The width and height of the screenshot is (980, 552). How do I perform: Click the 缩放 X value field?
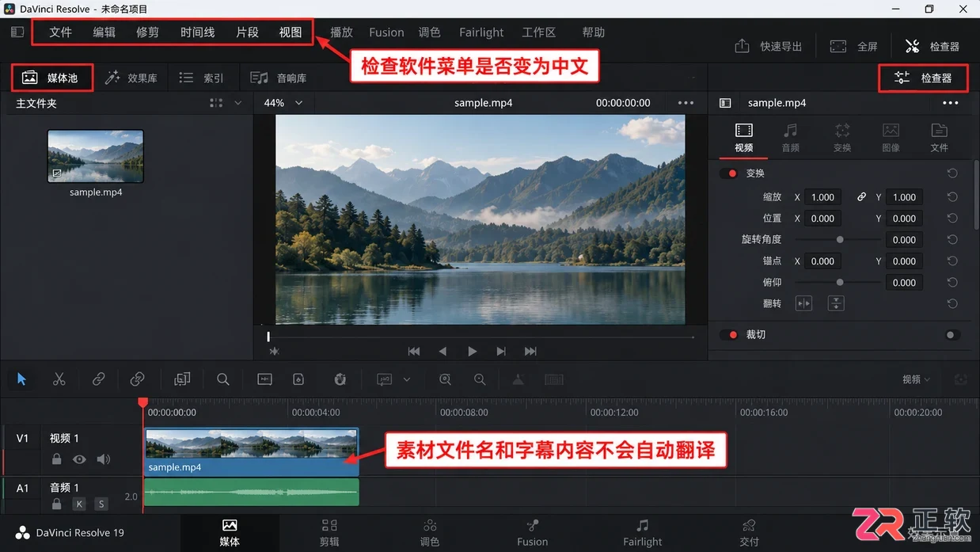coord(823,197)
